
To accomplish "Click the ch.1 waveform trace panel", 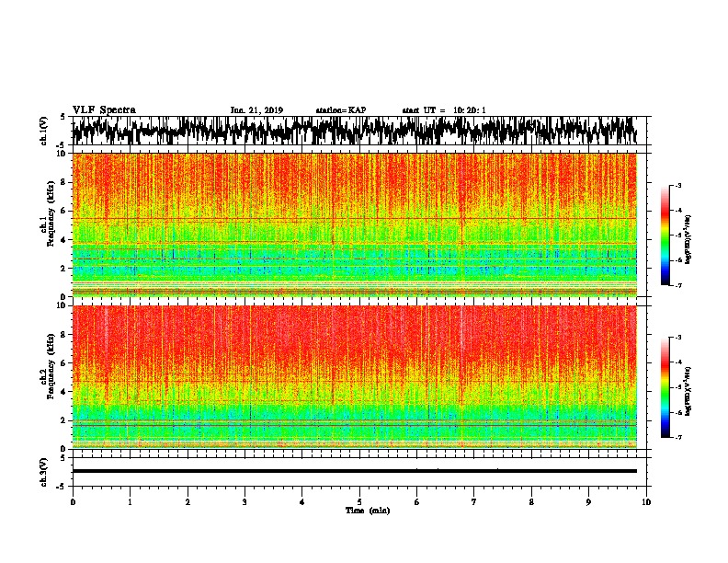I will 359,131.
